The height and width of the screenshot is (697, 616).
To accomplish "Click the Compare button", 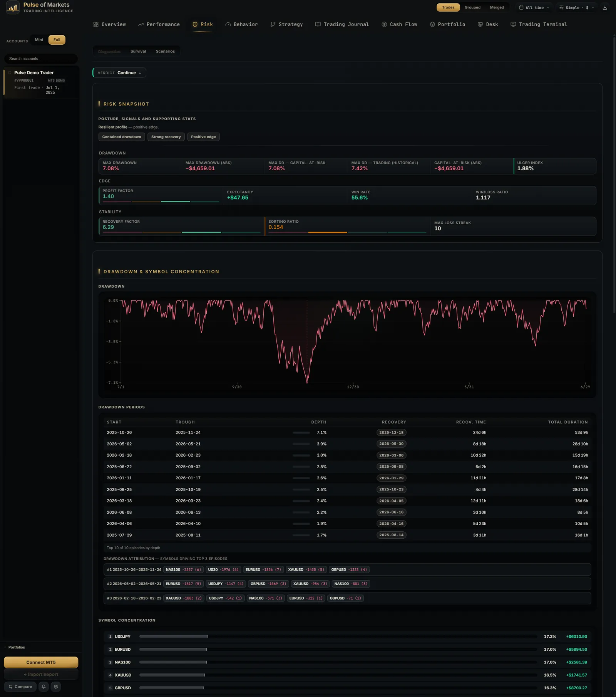I will [20, 687].
